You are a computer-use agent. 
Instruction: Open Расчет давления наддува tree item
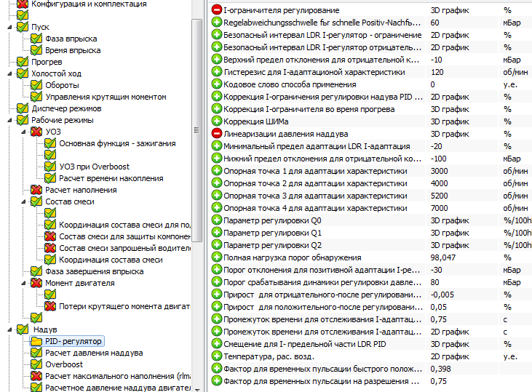click(93, 353)
